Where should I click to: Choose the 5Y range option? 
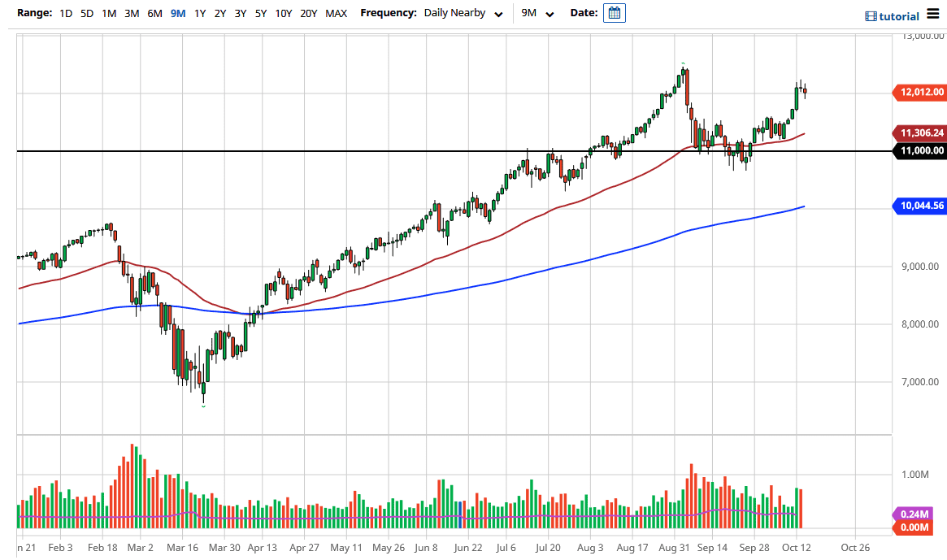coord(259,13)
